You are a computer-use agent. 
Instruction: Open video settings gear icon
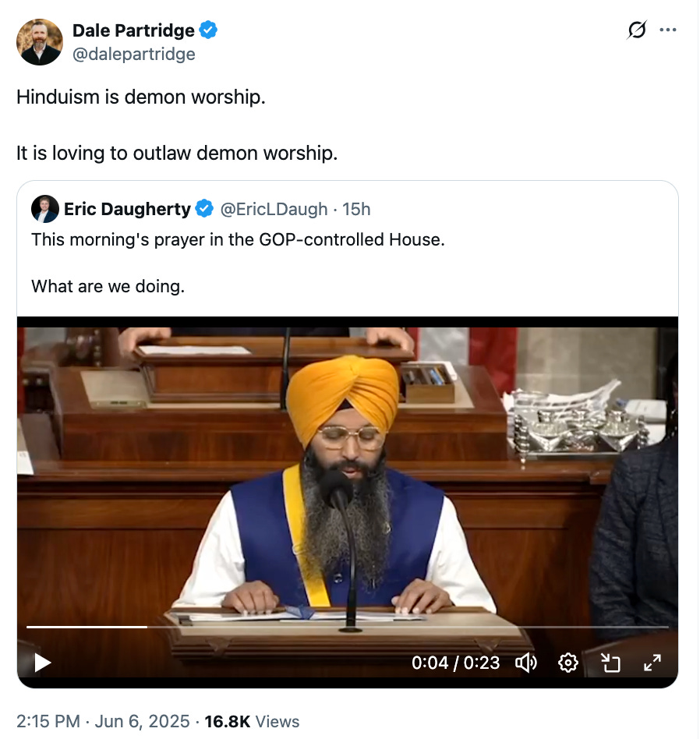click(568, 663)
